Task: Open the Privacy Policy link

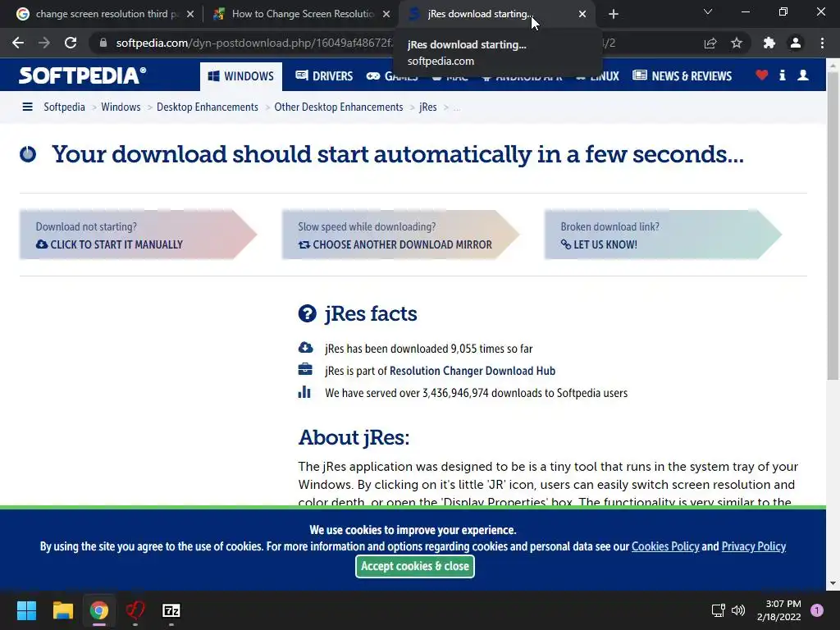Action: point(754,546)
